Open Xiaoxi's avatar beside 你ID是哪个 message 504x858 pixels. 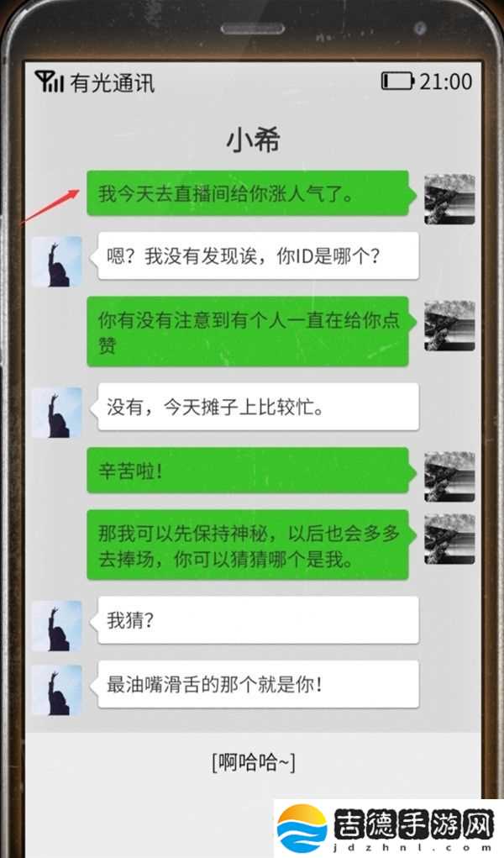pos(57,261)
